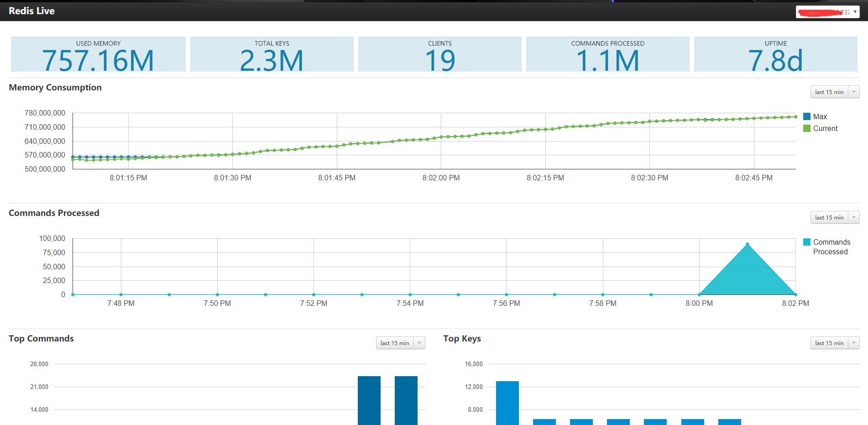The height and width of the screenshot is (425, 868).
Task: Click the tallest bar in Top Keys chart
Action: pos(507,403)
